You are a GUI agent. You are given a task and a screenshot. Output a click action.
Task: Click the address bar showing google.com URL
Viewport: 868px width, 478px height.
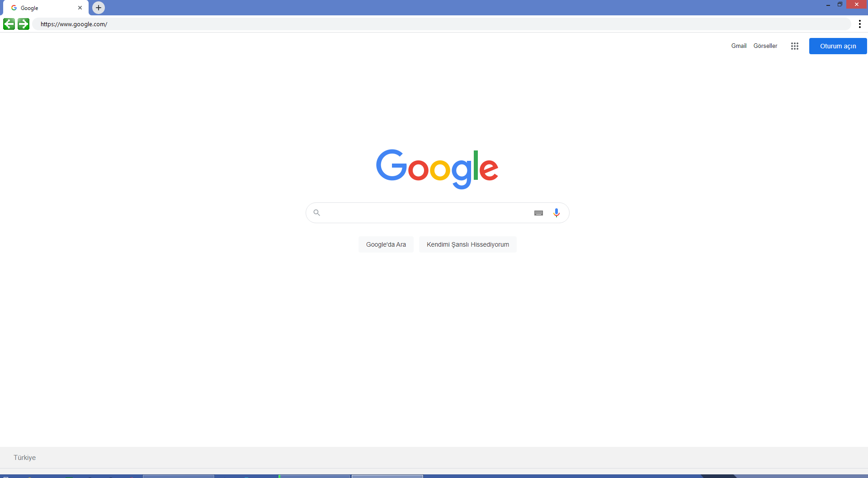coord(443,24)
